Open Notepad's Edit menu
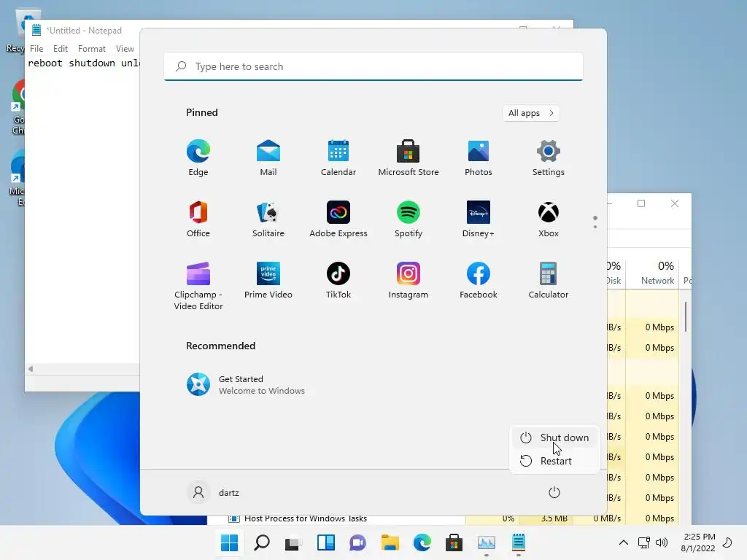This screenshot has height=560, width=747. 60,49
